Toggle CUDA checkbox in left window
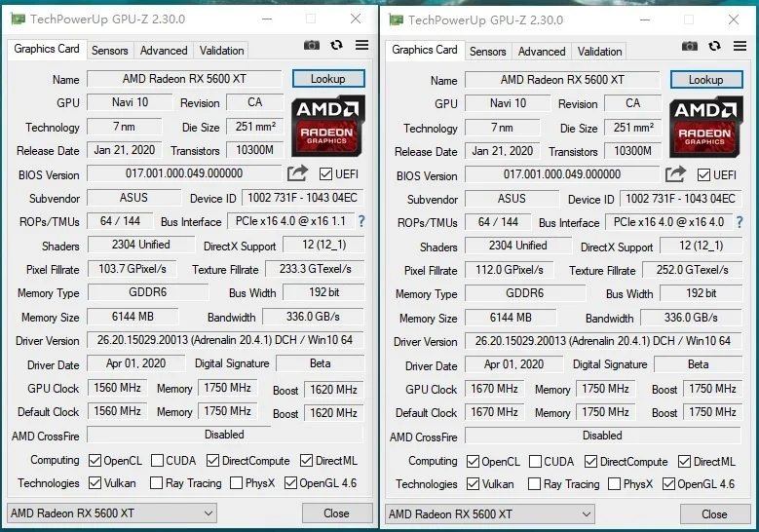This screenshot has height=532, width=759. (157, 460)
